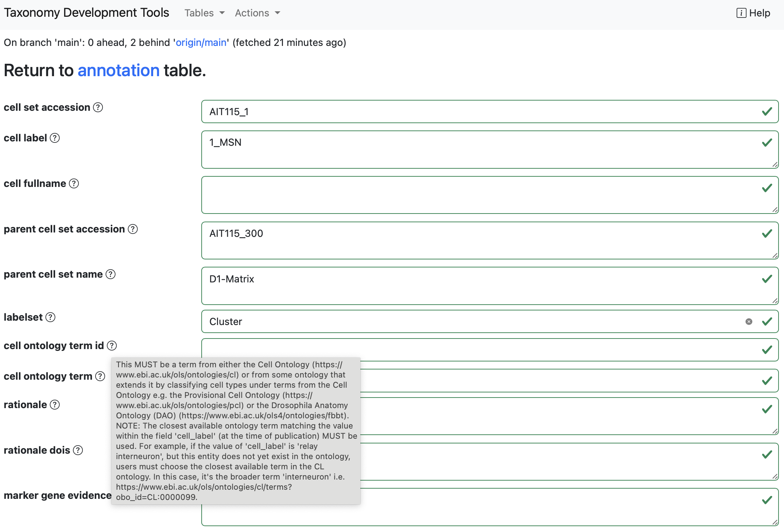Open help tooltip for cell fullname
The width and height of the screenshot is (784, 532).
[x=74, y=184]
